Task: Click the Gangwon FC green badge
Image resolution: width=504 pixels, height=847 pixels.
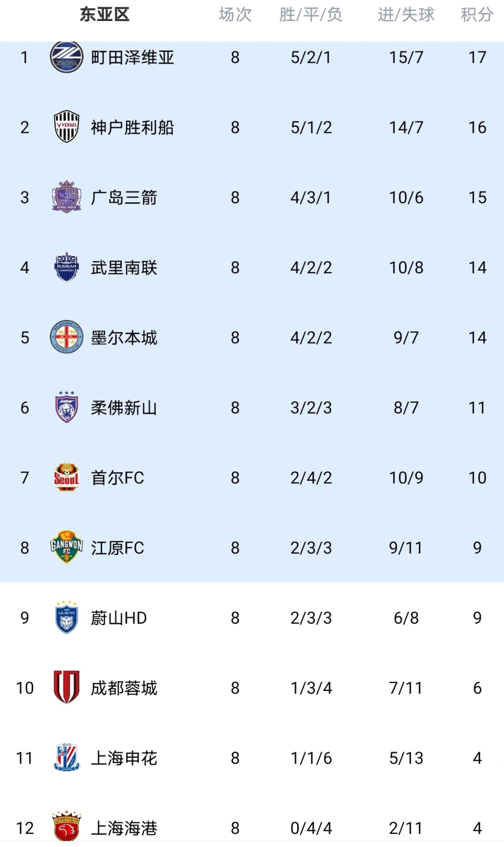Action: [67, 548]
